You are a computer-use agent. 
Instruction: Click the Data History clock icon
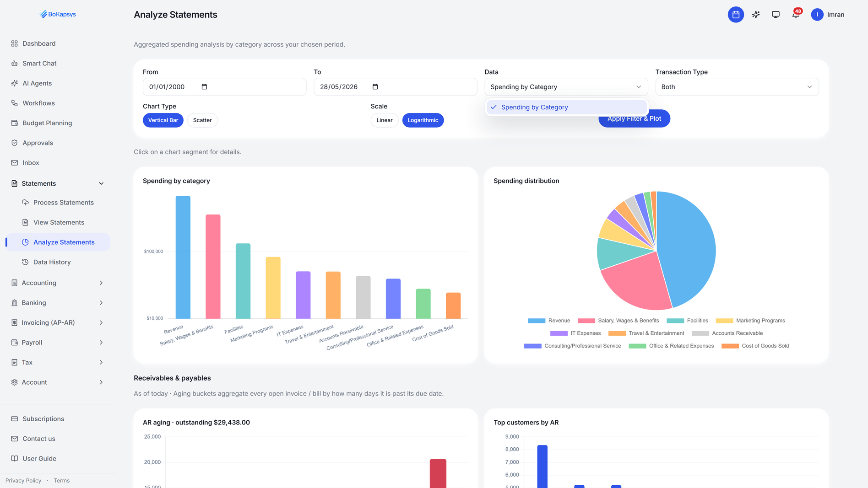tap(25, 262)
